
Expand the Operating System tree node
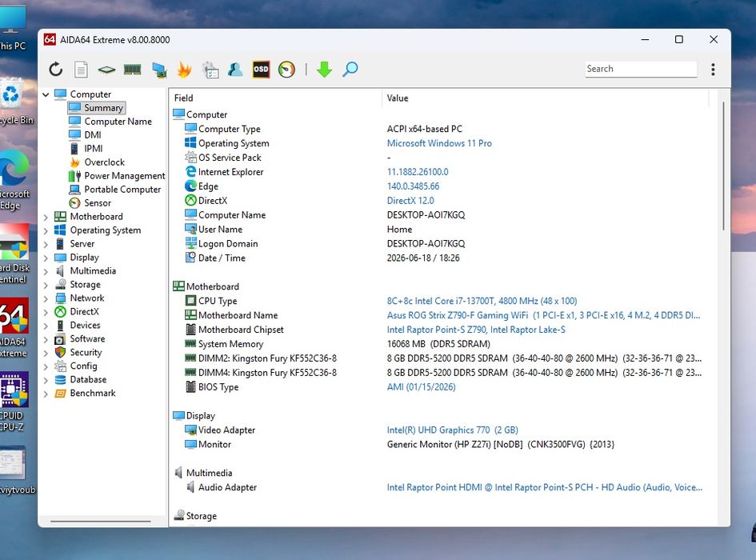pos(46,231)
